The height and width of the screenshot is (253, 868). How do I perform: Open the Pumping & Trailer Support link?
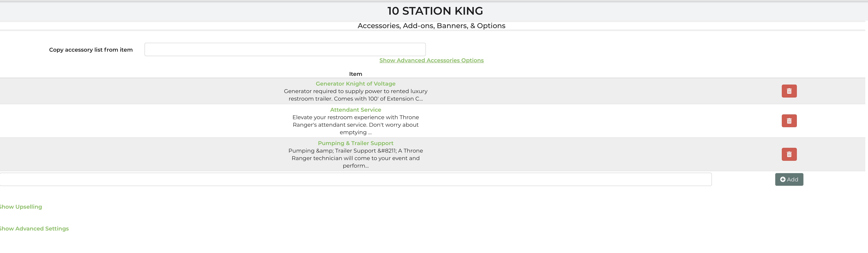pos(355,143)
